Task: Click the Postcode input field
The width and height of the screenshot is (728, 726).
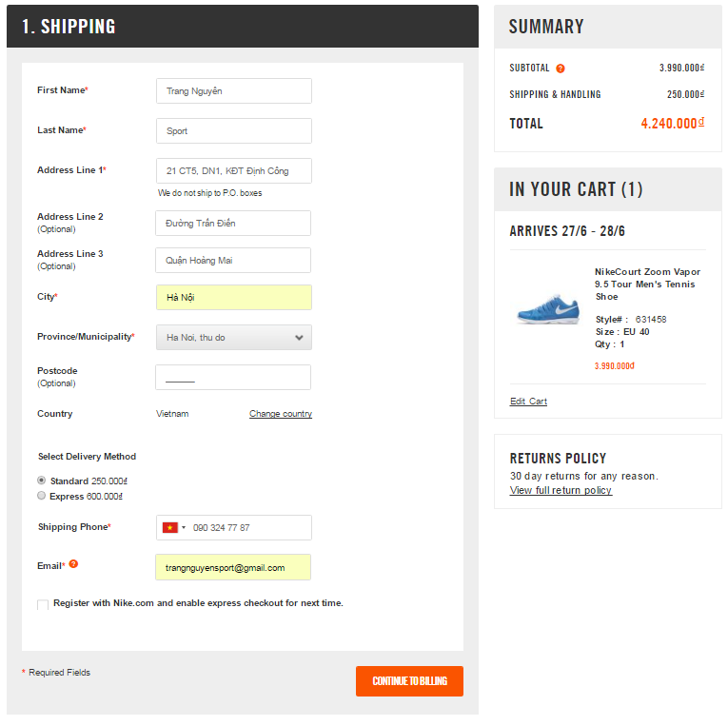Action: coord(233,378)
